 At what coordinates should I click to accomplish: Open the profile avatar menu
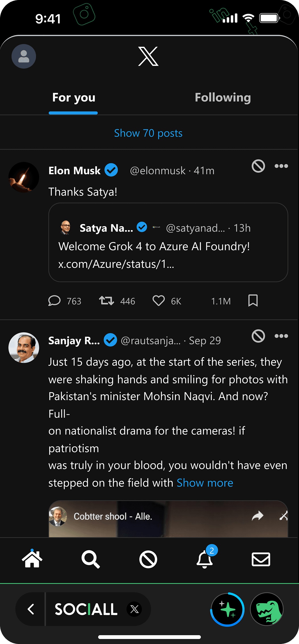click(24, 56)
